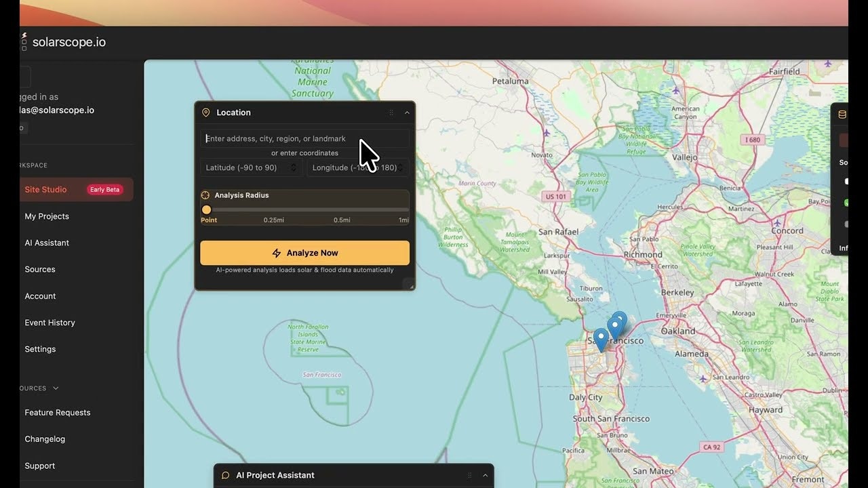Open My Projects from the sidebar

pyautogui.click(x=47, y=216)
